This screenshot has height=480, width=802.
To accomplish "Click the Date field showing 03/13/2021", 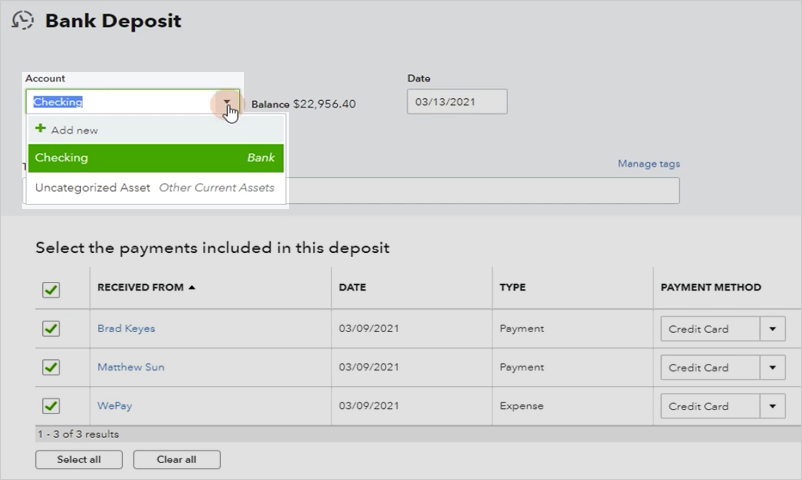I will [x=456, y=102].
